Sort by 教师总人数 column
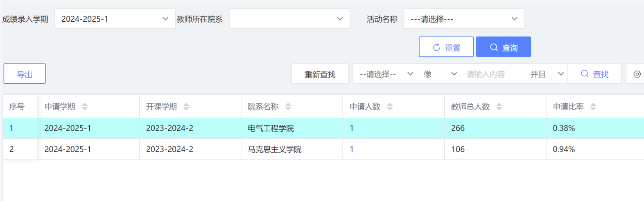 [499, 107]
